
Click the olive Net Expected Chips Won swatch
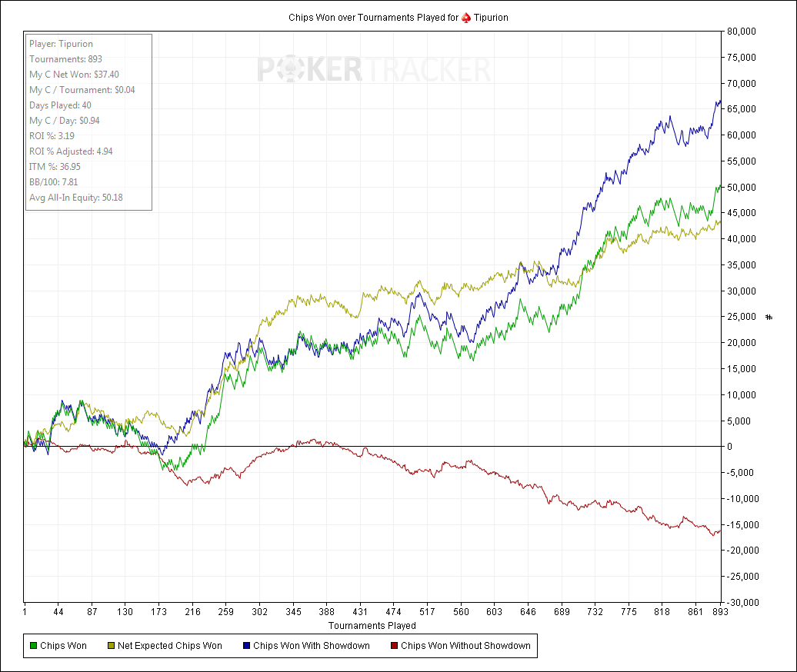point(111,646)
